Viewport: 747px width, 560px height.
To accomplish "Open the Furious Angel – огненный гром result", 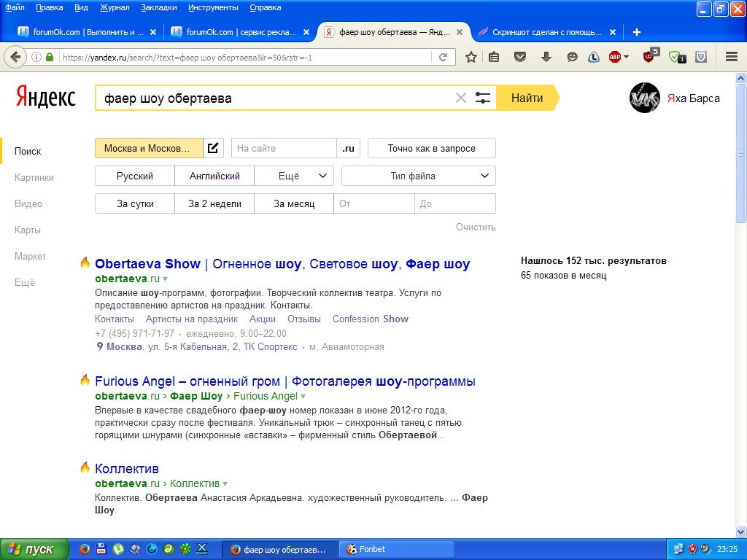I will (x=285, y=381).
